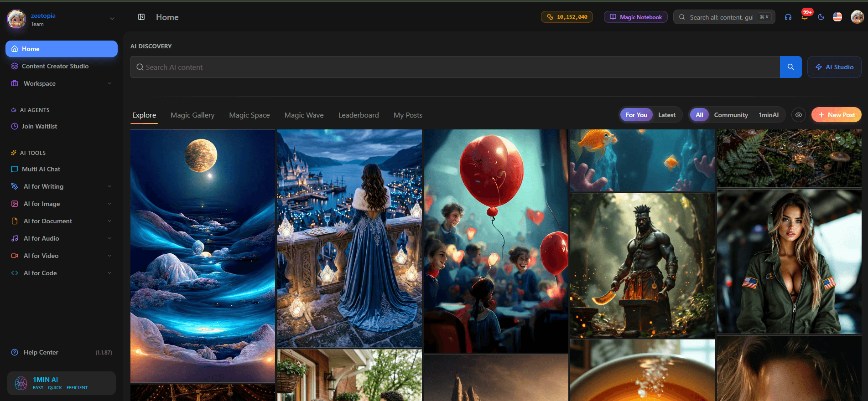Open user avatar menu at top right
868x401 pixels.
click(x=857, y=17)
